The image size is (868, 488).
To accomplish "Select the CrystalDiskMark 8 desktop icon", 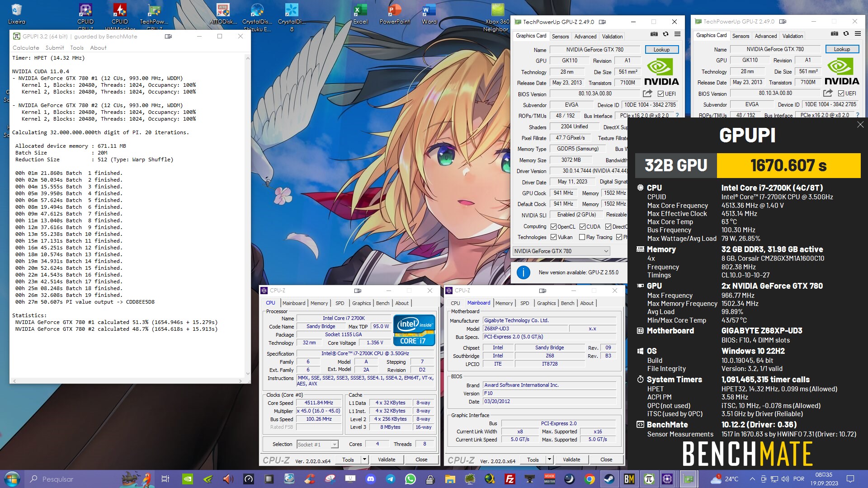I will pos(292,16).
